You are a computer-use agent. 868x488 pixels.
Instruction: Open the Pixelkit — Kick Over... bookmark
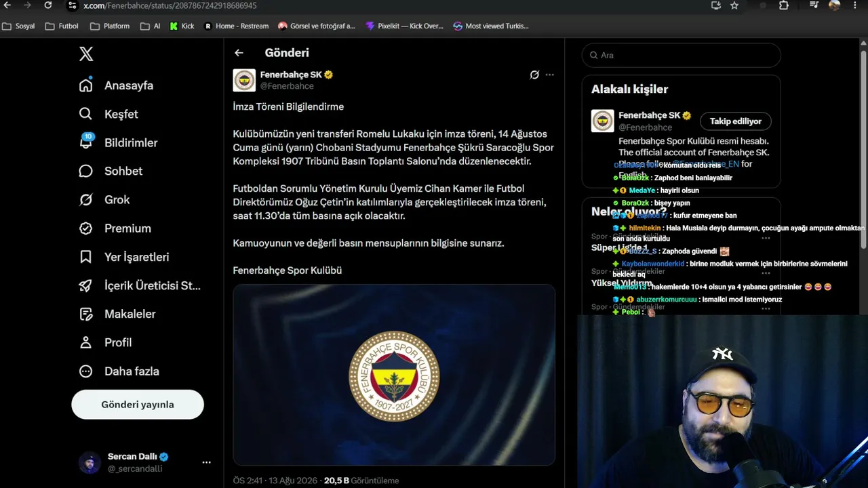tap(404, 26)
